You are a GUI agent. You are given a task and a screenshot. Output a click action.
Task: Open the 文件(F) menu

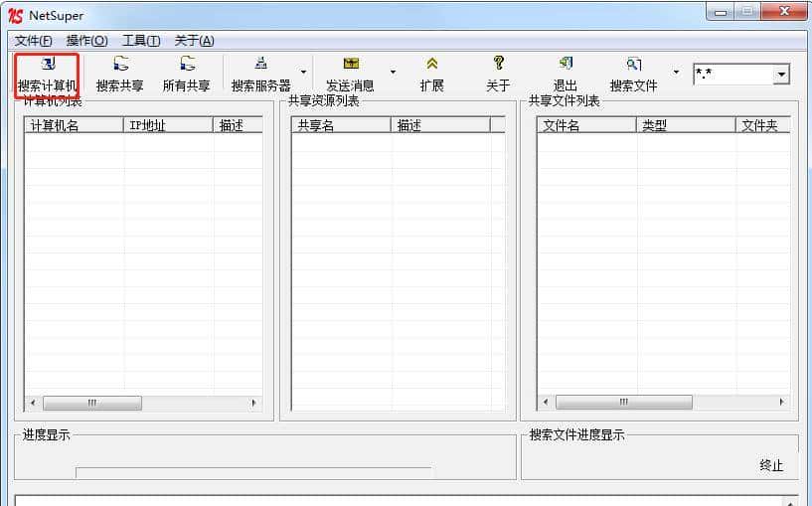click(33, 41)
